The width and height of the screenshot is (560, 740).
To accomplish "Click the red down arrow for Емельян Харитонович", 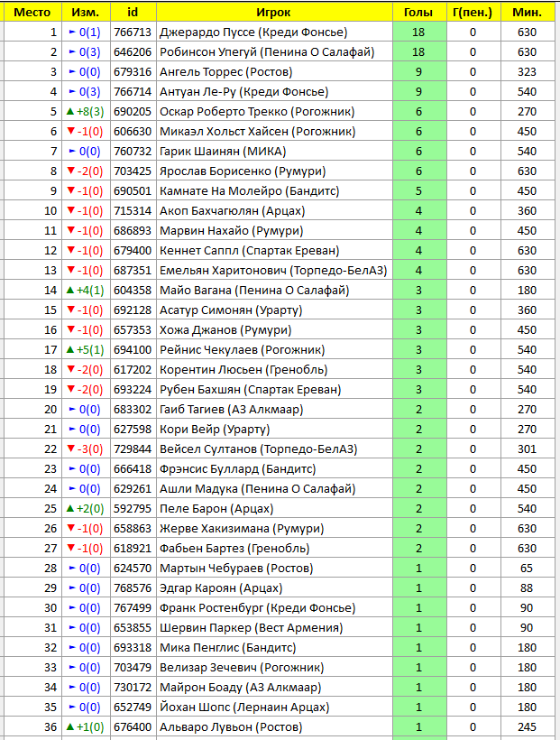I will (70, 271).
